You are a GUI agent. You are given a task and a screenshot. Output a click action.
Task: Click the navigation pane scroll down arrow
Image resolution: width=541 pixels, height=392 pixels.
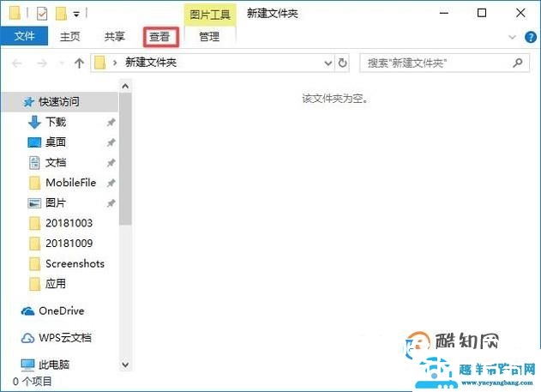click(x=125, y=365)
